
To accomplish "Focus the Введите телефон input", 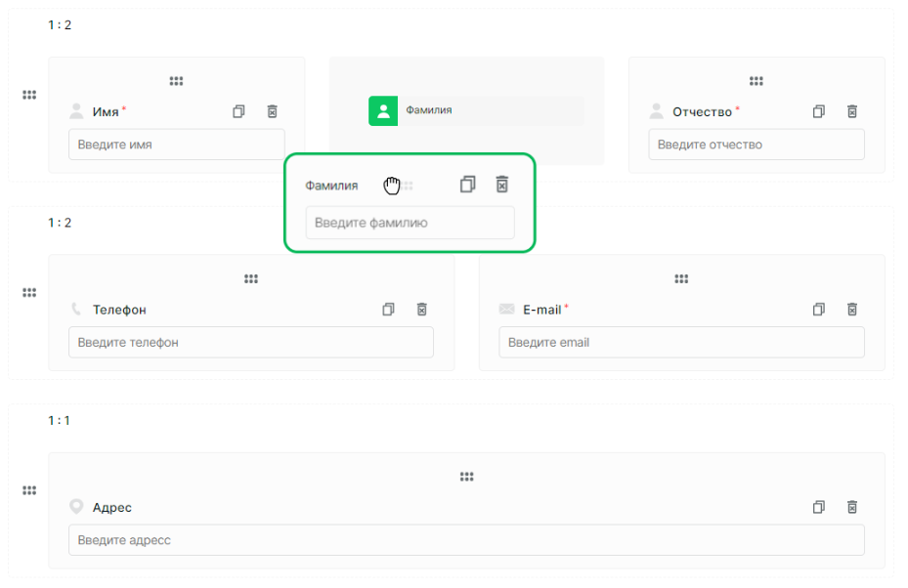I will (251, 342).
